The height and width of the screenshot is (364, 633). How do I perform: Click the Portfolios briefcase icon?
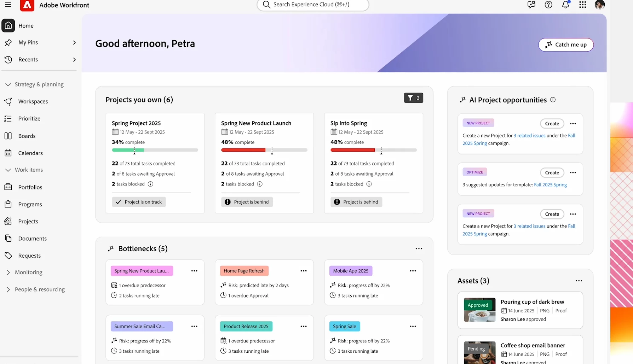point(8,187)
